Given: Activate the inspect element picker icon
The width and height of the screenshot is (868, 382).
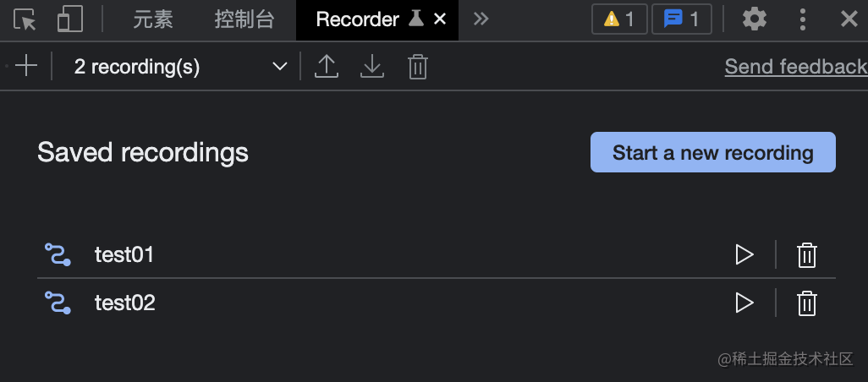Looking at the screenshot, I should 25,20.
